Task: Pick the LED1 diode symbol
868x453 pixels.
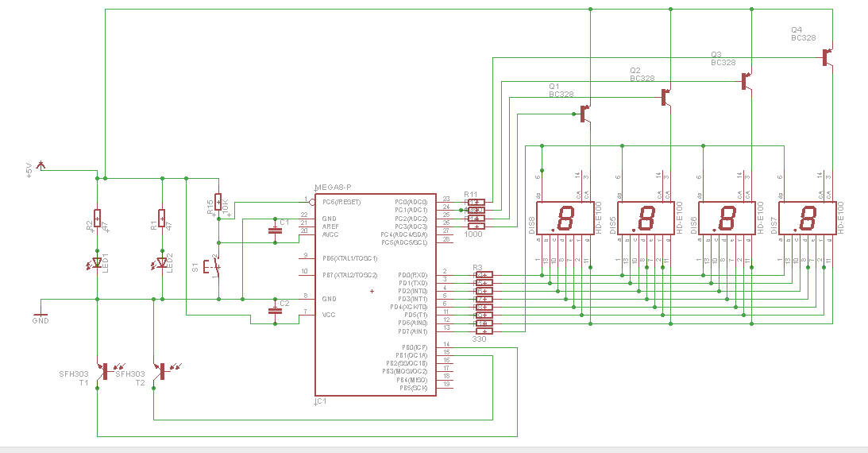Action: [96, 262]
